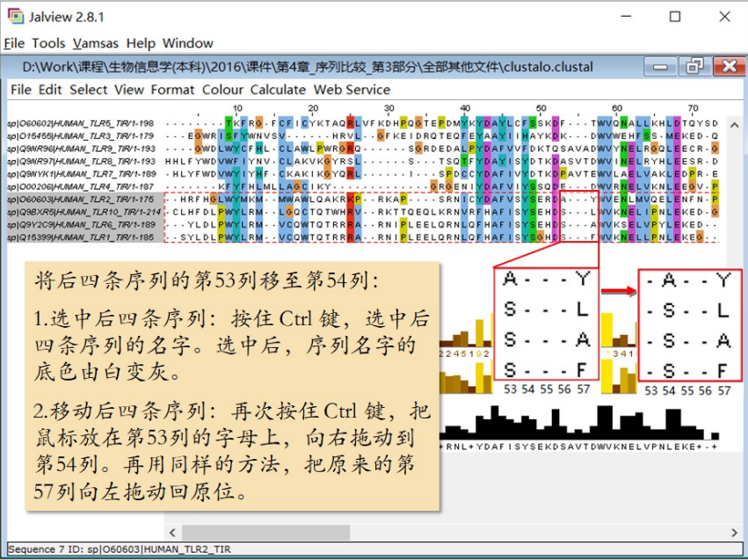The image size is (748, 560).
Task: Expand the Colour menu
Action: pyautogui.click(x=222, y=90)
